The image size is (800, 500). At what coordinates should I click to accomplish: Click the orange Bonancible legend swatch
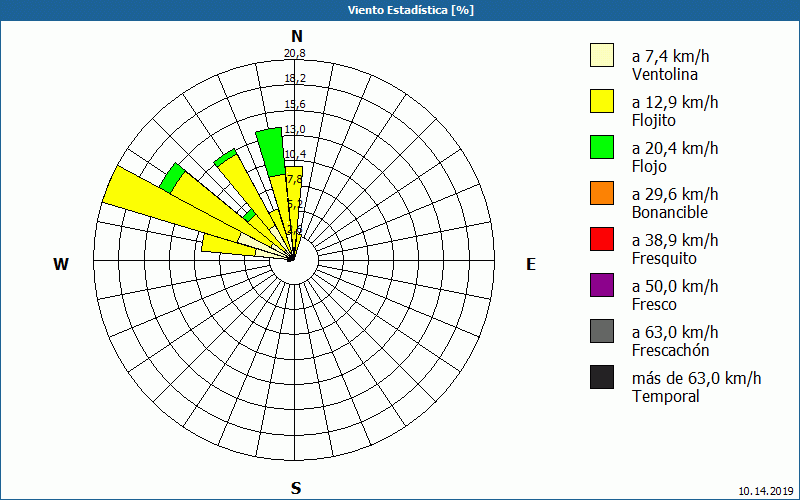[x=602, y=193]
